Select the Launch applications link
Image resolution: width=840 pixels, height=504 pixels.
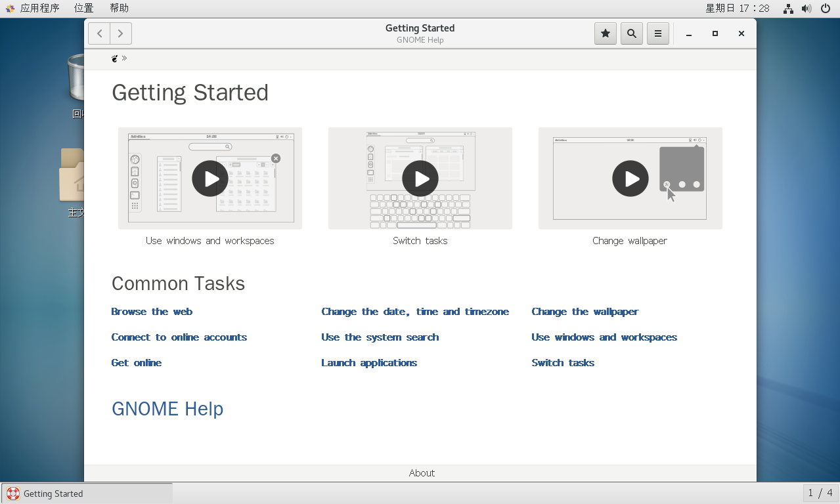coord(369,363)
